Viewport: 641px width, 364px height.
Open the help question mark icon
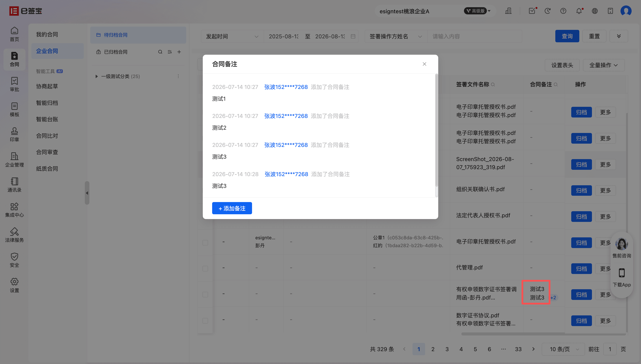[x=563, y=11]
